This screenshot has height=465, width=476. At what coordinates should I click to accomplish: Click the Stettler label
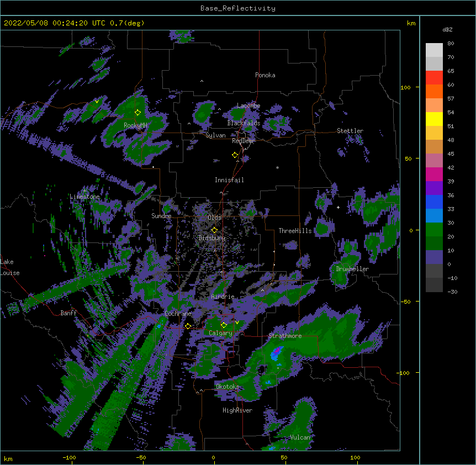(x=350, y=131)
